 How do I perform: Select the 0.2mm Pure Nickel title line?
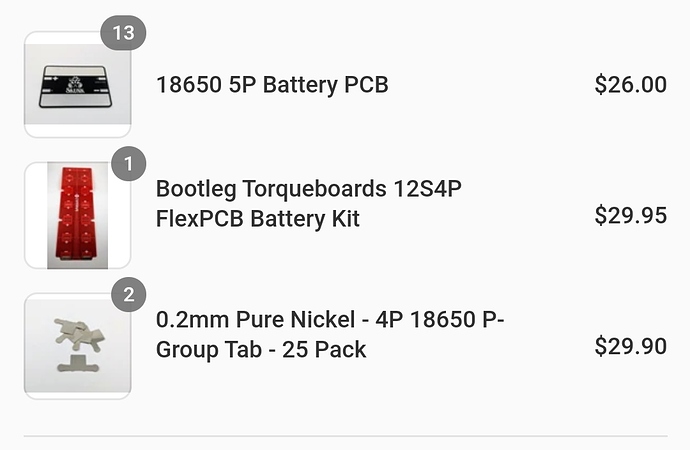point(330,319)
